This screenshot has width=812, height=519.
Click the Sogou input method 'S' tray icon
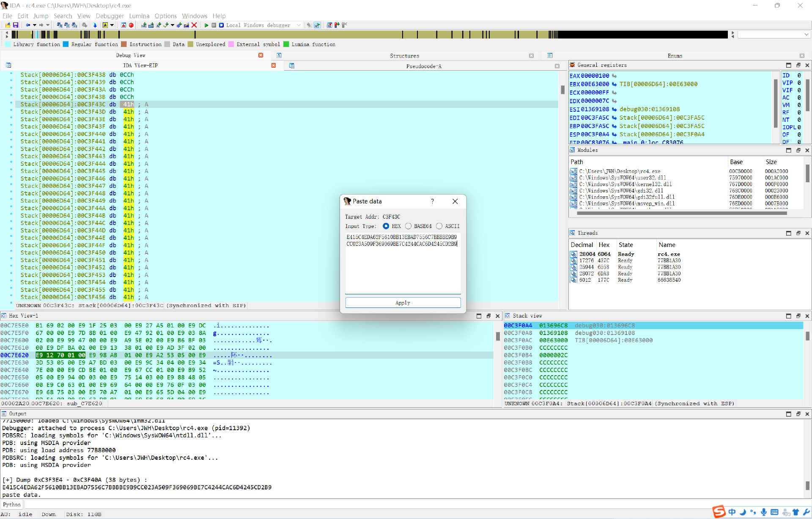(719, 511)
